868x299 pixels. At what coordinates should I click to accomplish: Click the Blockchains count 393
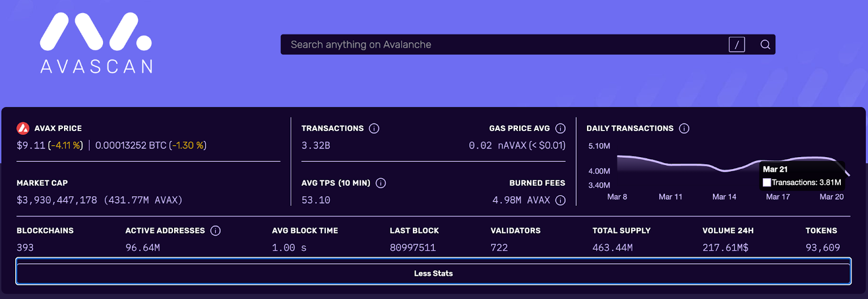click(25, 248)
